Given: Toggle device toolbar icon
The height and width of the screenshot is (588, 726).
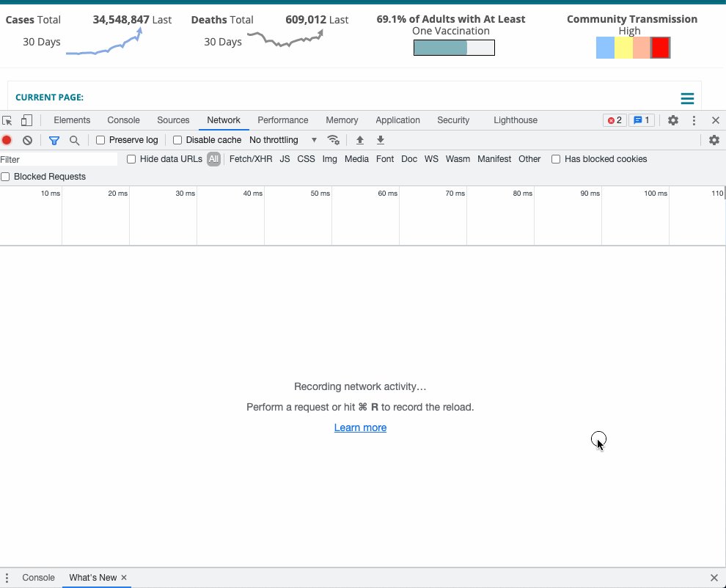Looking at the screenshot, I should coord(26,120).
